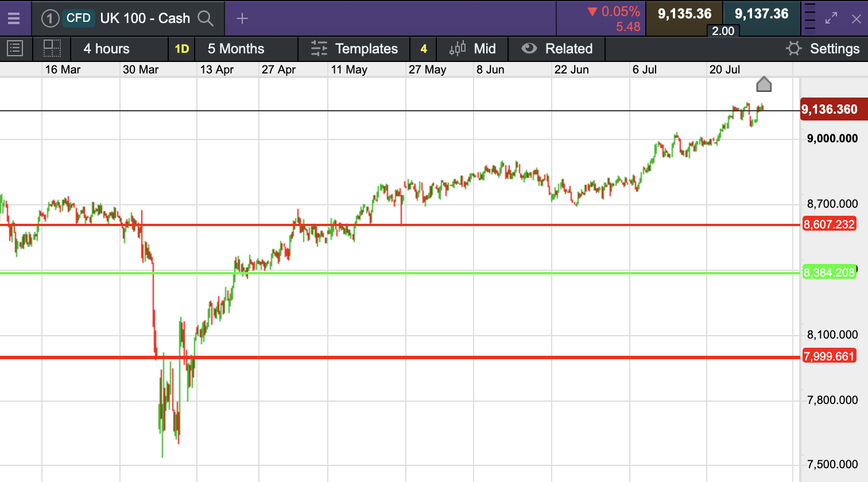Click the red 8,607.232 level label
This screenshot has height=482, width=868.
click(x=829, y=224)
